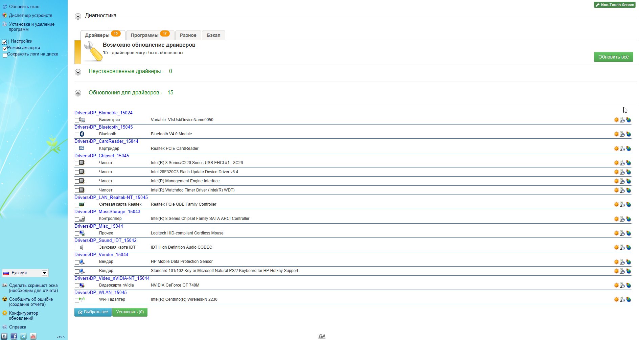644x340 pixels.
Task: Open Drivers\DP_Biometric_15024 link
Action: pos(103,113)
